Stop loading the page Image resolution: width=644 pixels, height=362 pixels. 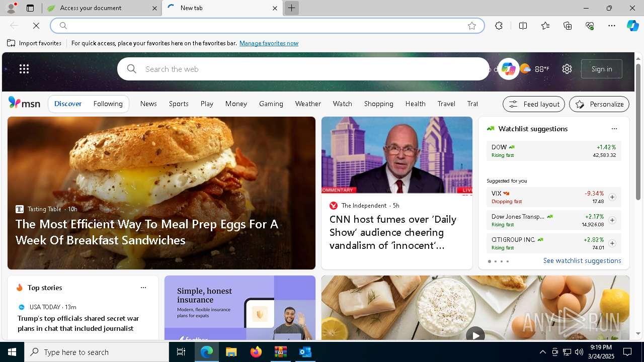coord(36,26)
